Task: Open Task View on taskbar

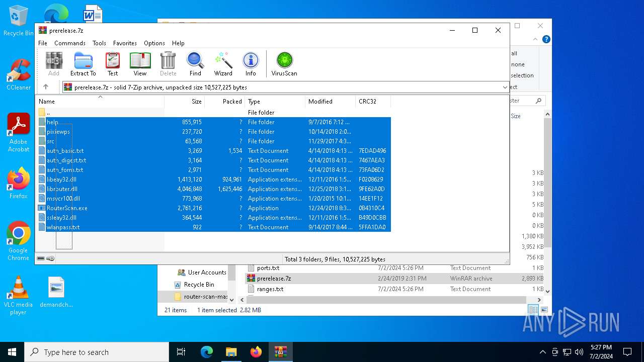Action: pyautogui.click(x=181, y=352)
